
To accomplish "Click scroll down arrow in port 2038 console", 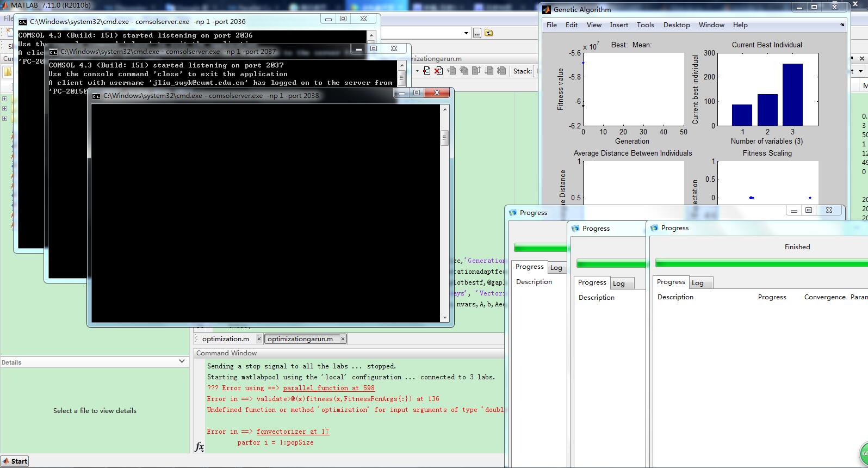I will click(x=445, y=318).
